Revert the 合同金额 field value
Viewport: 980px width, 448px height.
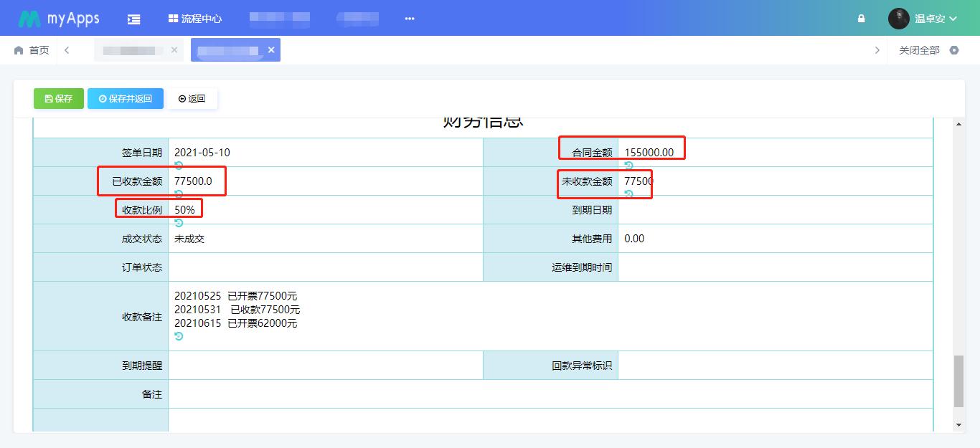point(629,166)
